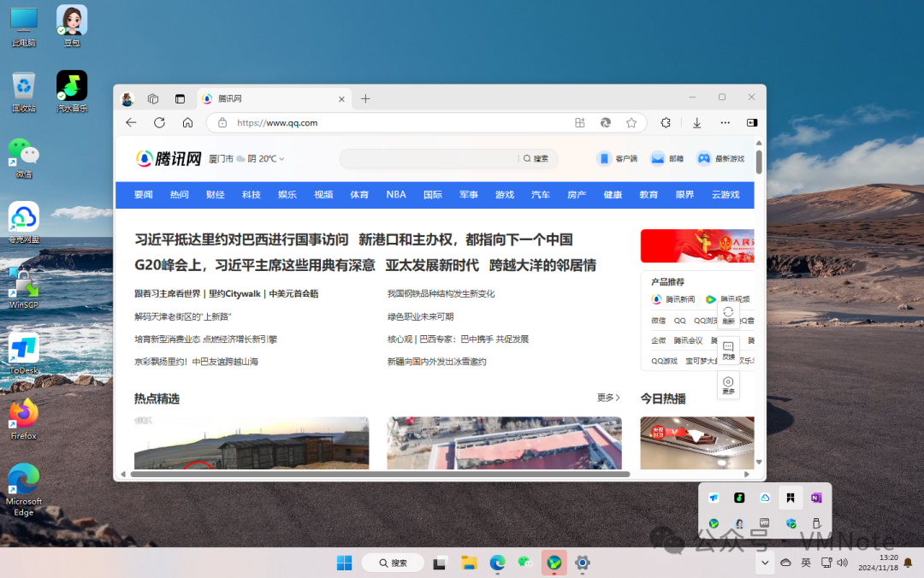The height and width of the screenshot is (578, 924).
Task: Reload the page using the refresh icon
Action: tap(159, 122)
